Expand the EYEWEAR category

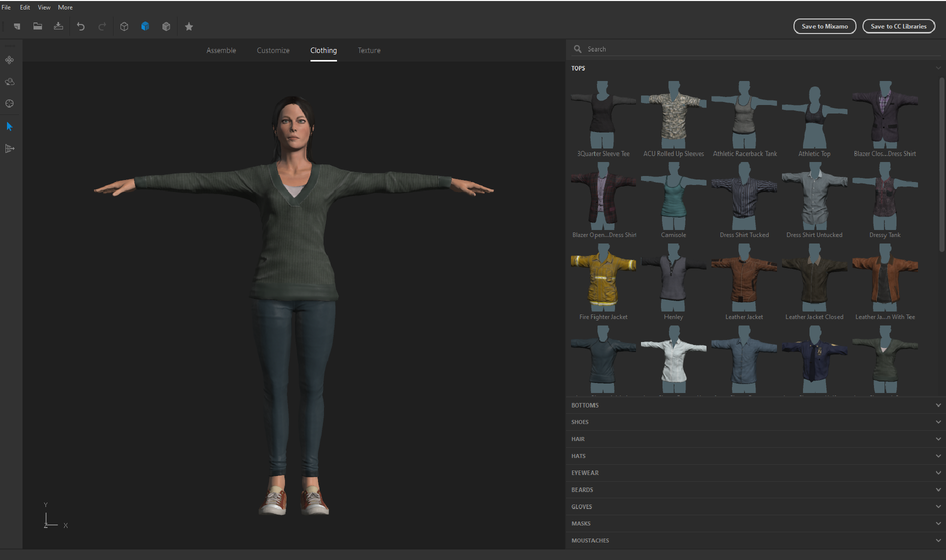pos(755,473)
